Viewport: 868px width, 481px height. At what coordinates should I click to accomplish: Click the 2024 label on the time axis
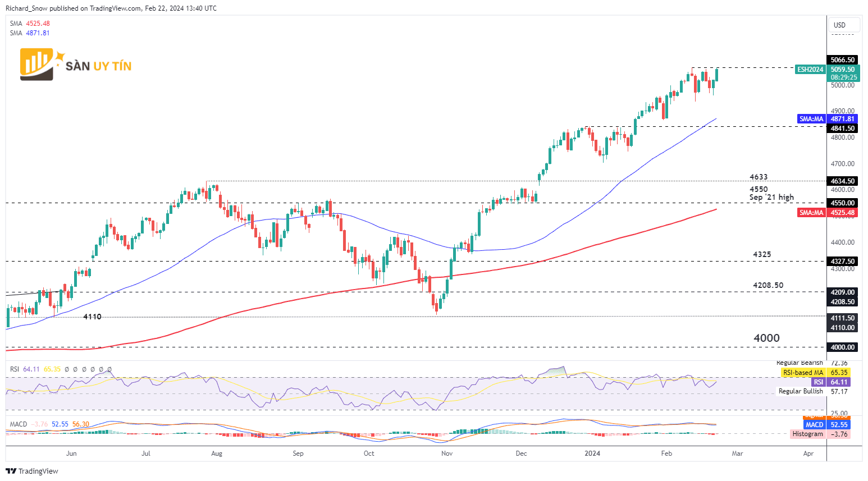(592, 453)
